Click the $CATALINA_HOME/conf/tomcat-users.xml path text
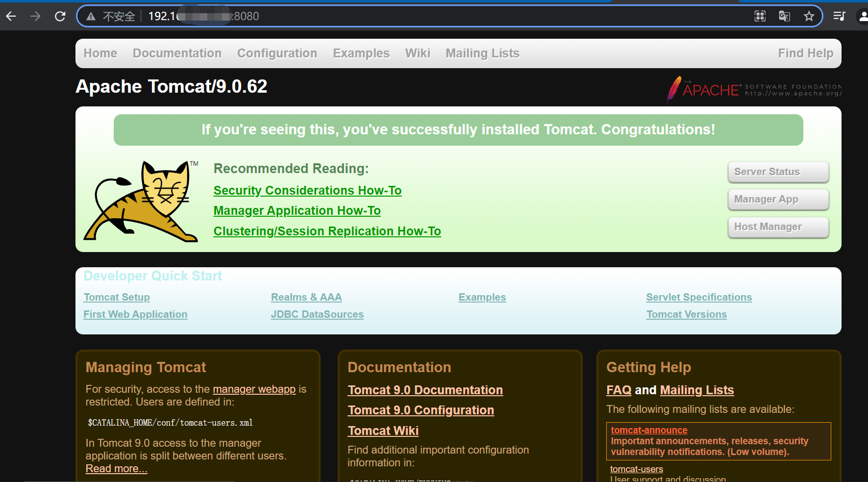 point(170,423)
